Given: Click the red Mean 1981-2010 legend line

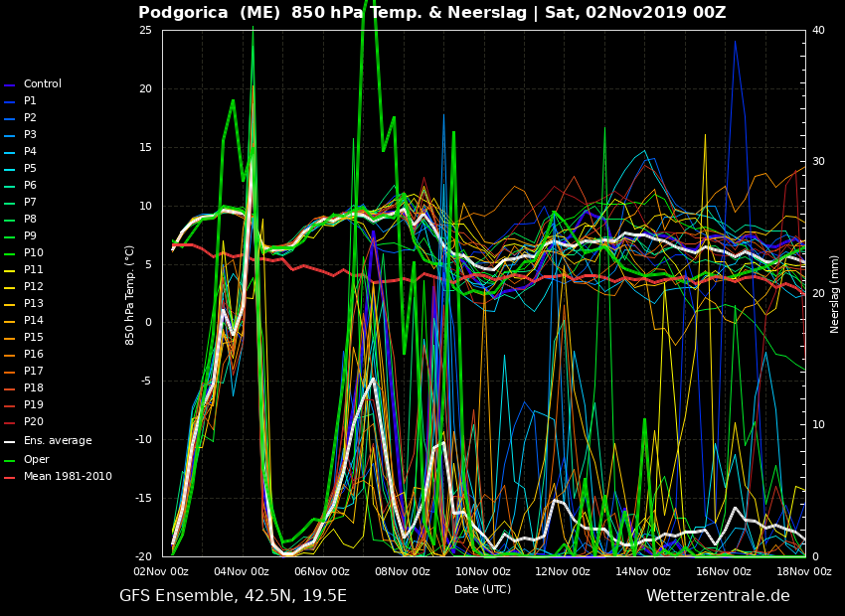Looking at the screenshot, I should (10, 478).
